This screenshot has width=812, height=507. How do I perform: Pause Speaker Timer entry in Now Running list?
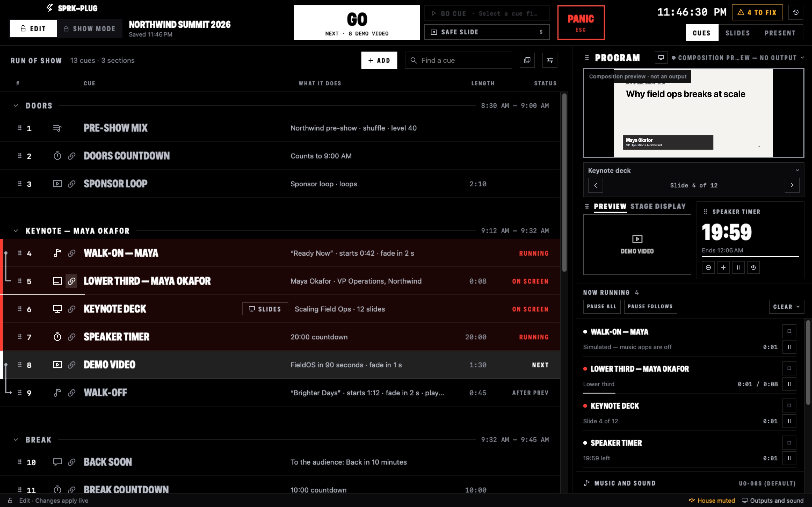[x=789, y=458]
